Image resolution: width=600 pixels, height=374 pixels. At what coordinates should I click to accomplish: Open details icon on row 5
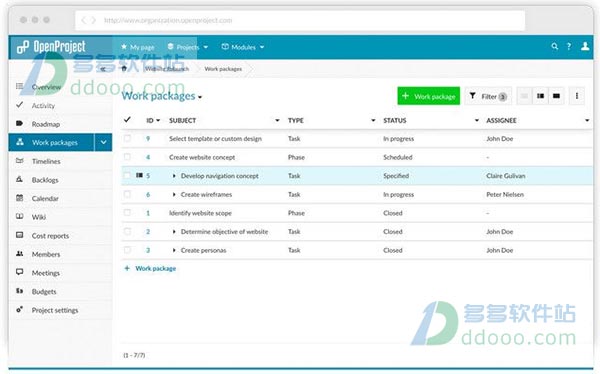139,175
